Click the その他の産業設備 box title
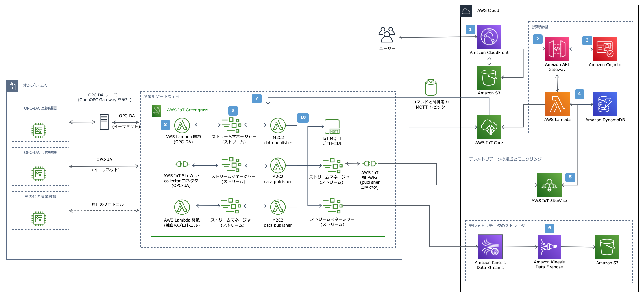Viewport: 644px width, 299px height. [40, 197]
